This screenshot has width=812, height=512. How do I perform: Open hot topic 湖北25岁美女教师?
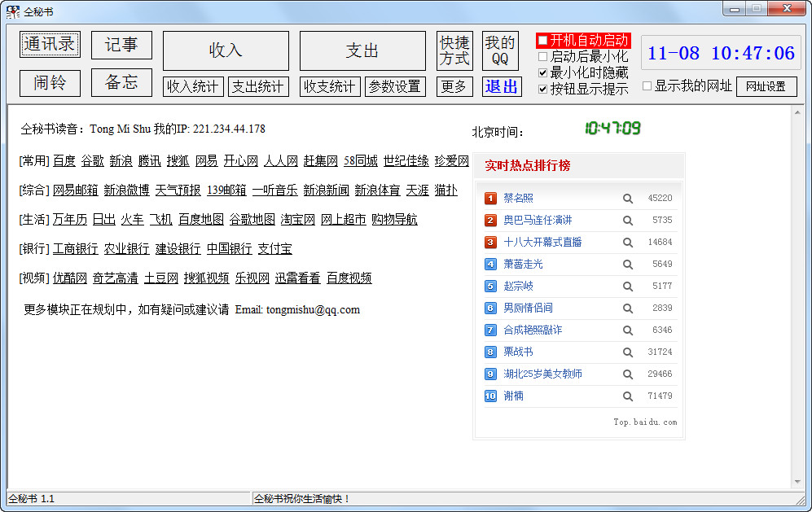click(542, 374)
